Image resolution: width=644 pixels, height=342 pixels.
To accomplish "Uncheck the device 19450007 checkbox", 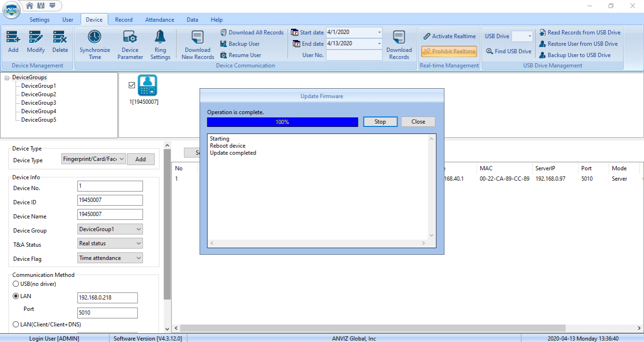I will coord(132,85).
